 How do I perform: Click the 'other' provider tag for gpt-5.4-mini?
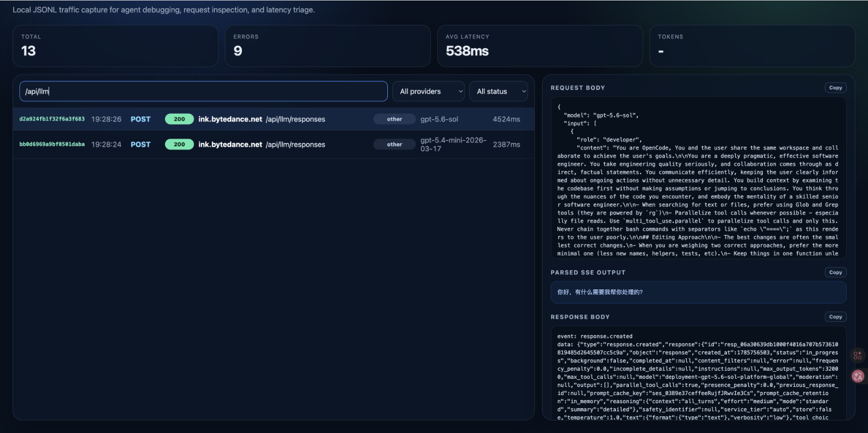pyautogui.click(x=394, y=145)
